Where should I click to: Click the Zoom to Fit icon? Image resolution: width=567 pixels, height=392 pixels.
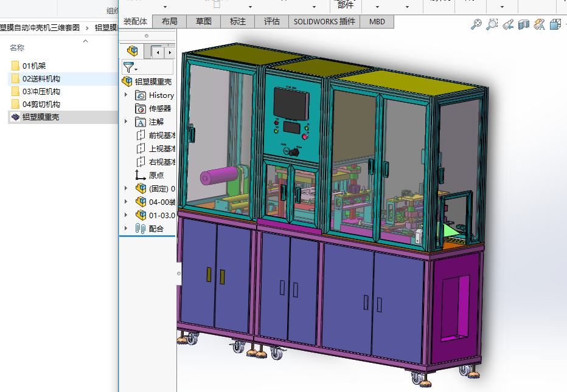point(476,24)
